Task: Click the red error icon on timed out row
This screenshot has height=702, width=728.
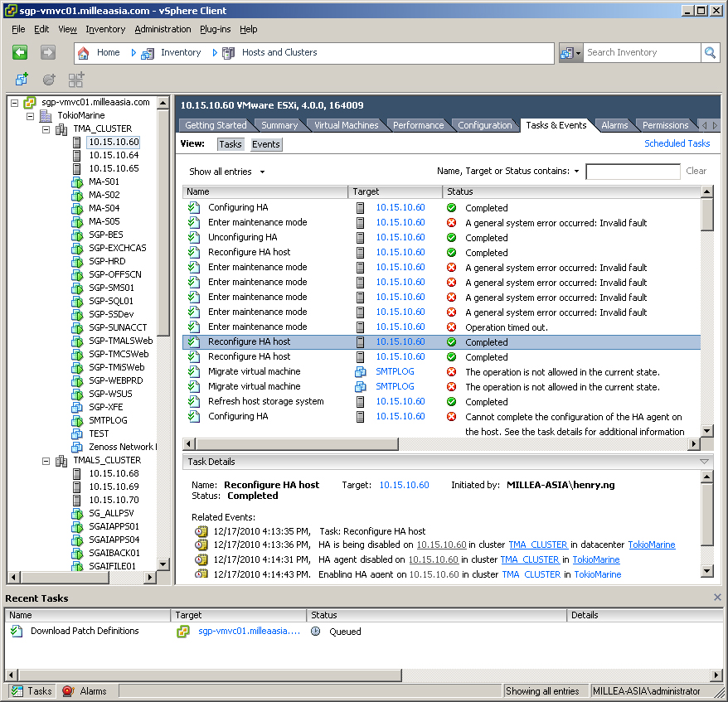Action: pos(451,327)
